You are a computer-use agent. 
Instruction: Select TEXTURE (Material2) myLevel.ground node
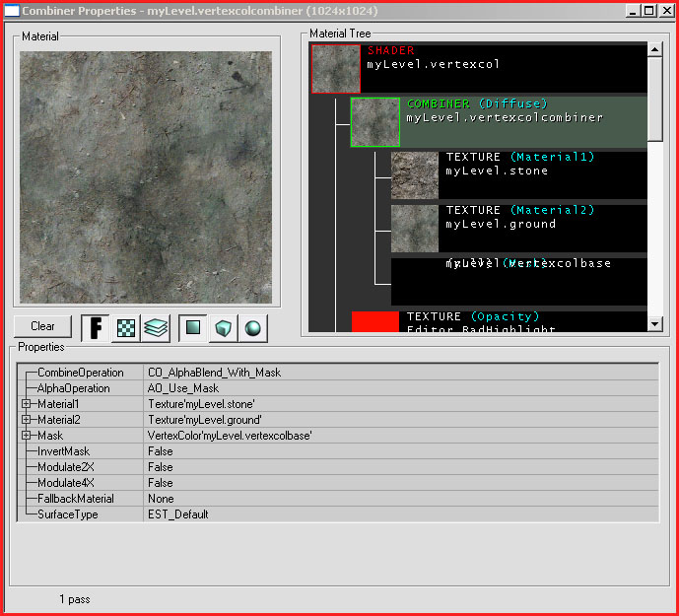518,229
